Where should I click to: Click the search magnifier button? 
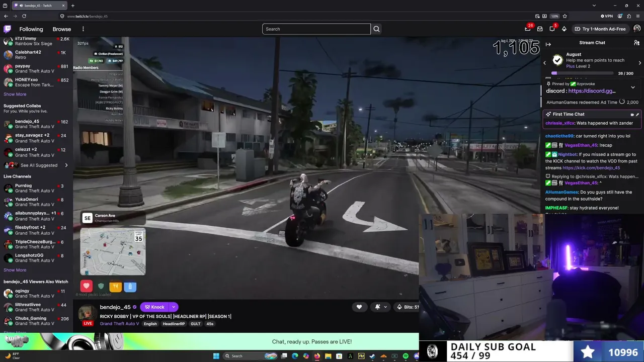point(376,29)
